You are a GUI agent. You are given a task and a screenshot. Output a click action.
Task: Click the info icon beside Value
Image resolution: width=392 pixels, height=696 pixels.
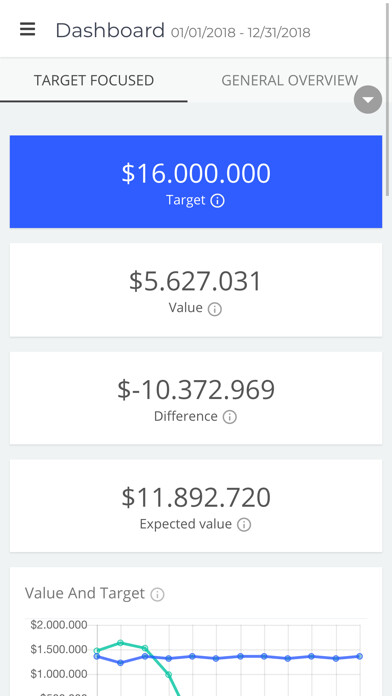(215, 309)
